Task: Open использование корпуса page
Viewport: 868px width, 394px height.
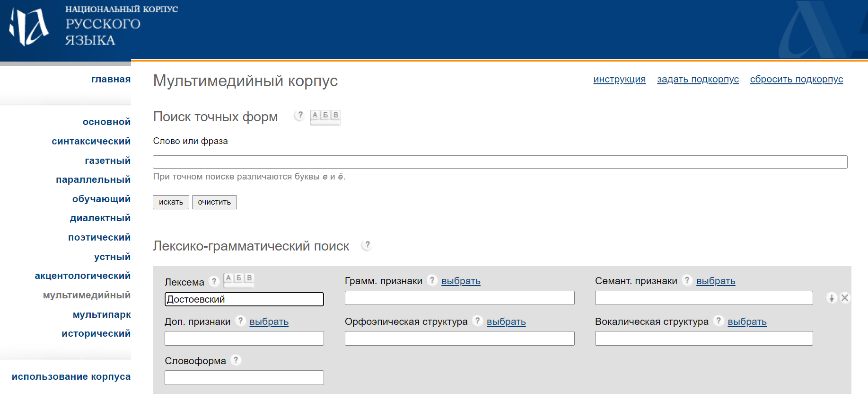Action: (71, 376)
